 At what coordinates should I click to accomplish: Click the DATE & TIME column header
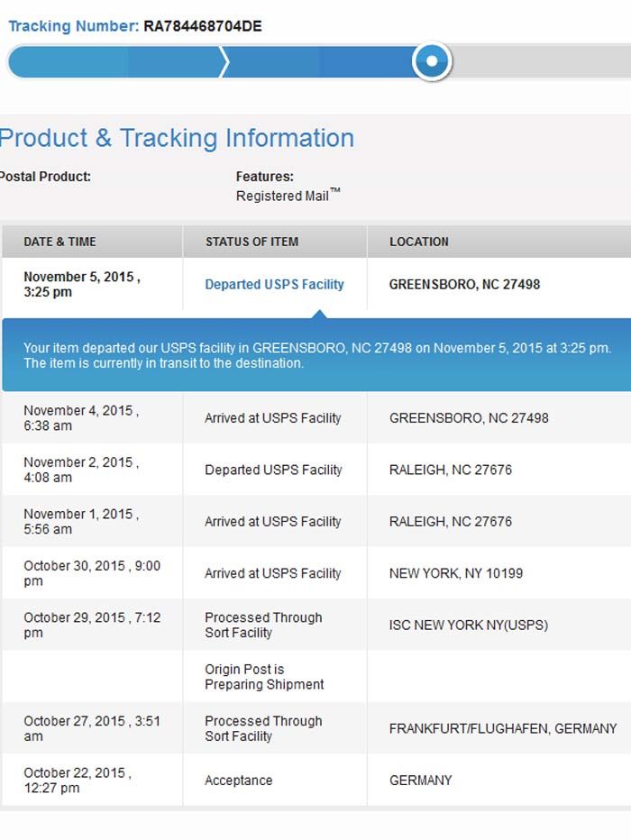tap(59, 242)
